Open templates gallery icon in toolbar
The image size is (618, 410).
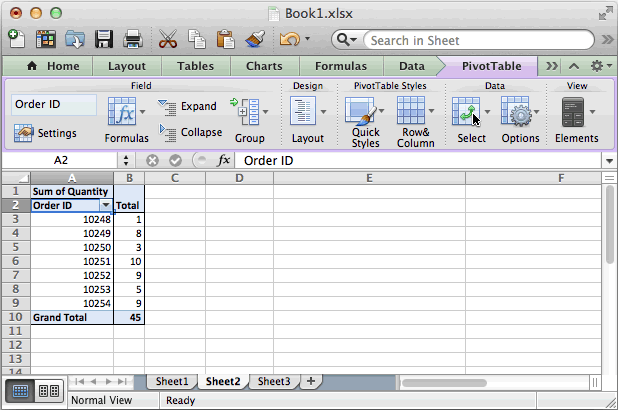point(45,39)
